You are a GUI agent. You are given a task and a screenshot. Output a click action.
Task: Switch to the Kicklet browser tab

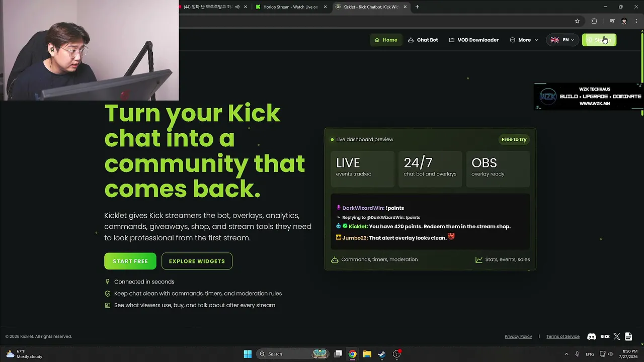coord(371,7)
